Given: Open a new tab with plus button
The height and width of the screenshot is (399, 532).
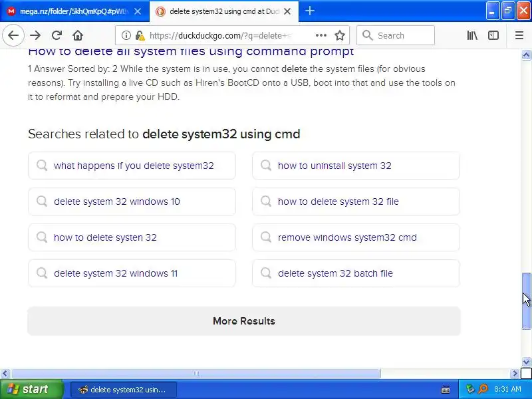Looking at the screenshot, I should pos(309,11).
